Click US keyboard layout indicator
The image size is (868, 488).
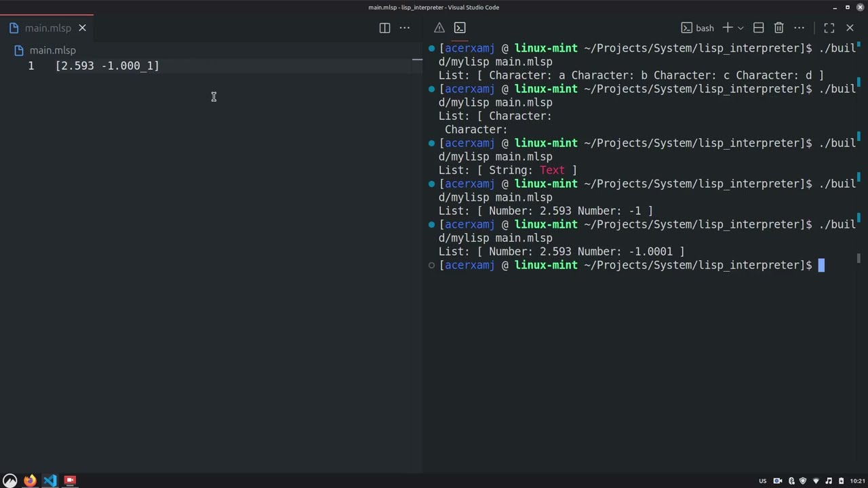coord(763,481)
